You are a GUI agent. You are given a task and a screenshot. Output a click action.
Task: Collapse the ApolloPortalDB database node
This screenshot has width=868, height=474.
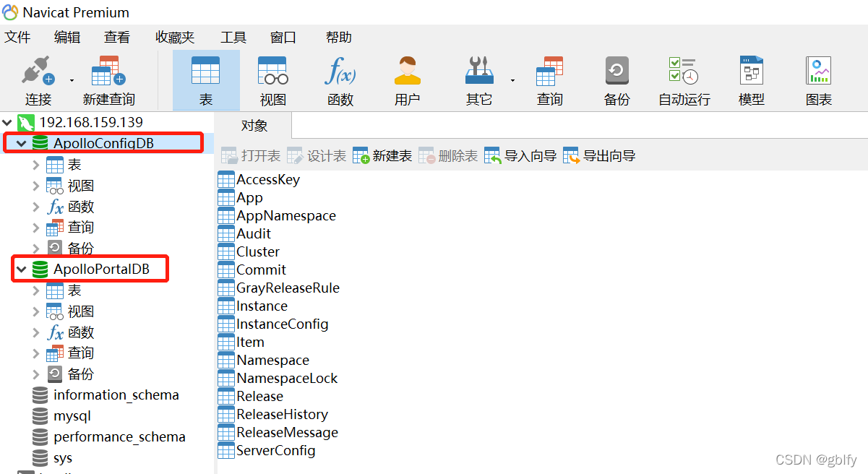[x=22, y=270]
